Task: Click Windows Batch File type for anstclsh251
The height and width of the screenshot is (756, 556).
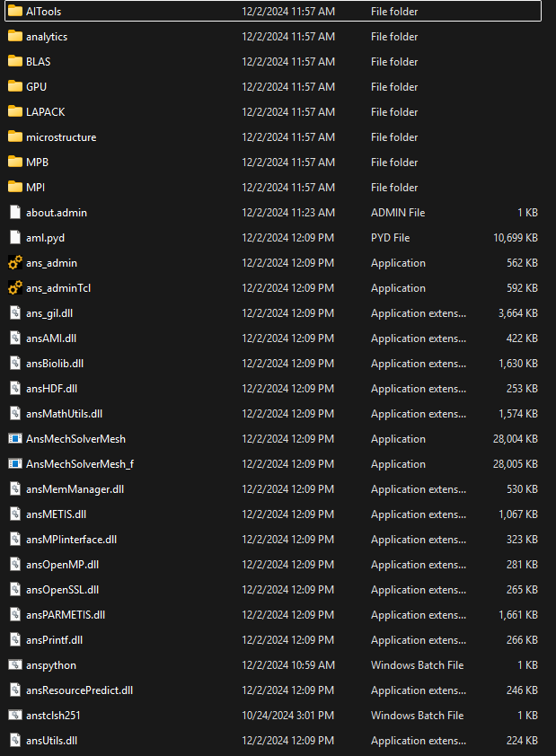Action: tap(417, 715)
